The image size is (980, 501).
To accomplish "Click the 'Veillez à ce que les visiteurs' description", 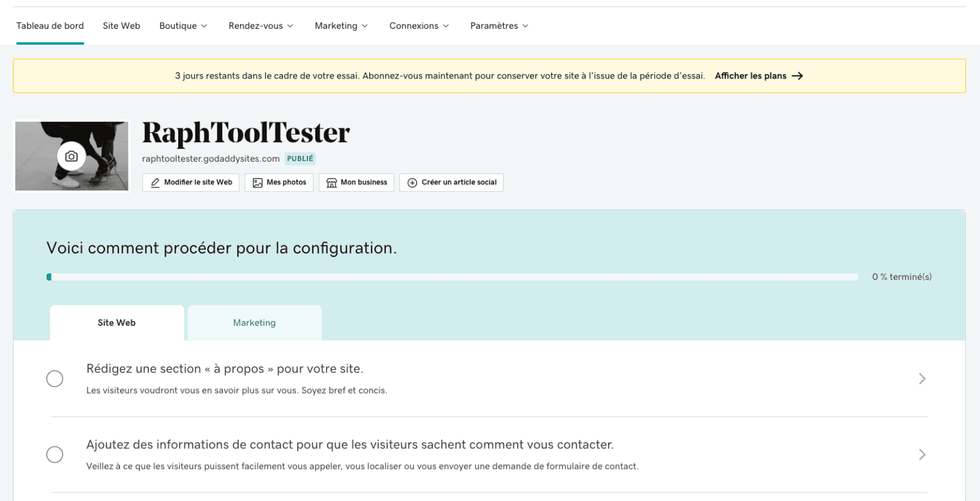I will tap(363, 467).
